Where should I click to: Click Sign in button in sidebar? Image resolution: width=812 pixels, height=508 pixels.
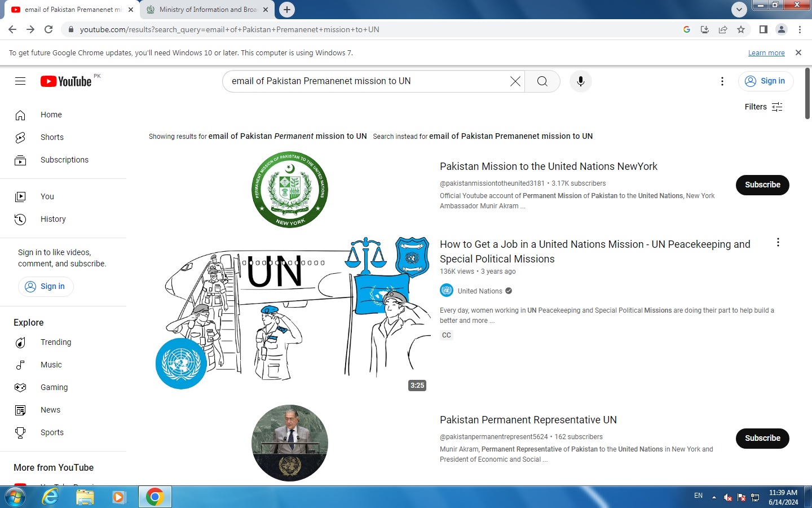[46, 287]
